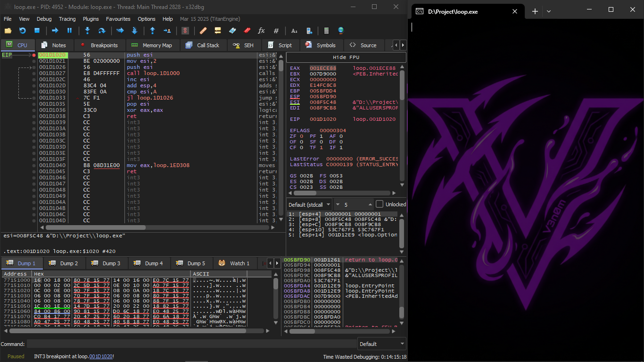This screenshot has height=362, width=644.
Task: Click the Pause execution toolbar icon
Action: 69,31
